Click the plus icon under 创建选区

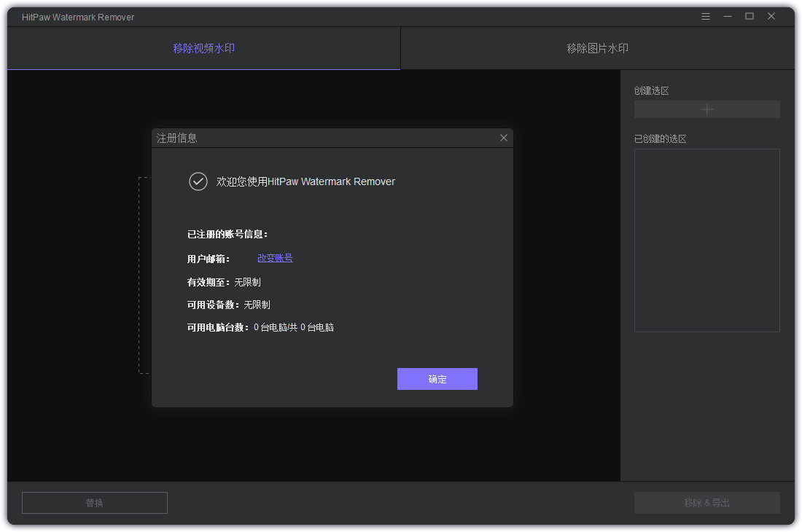[x=707, y=109]
